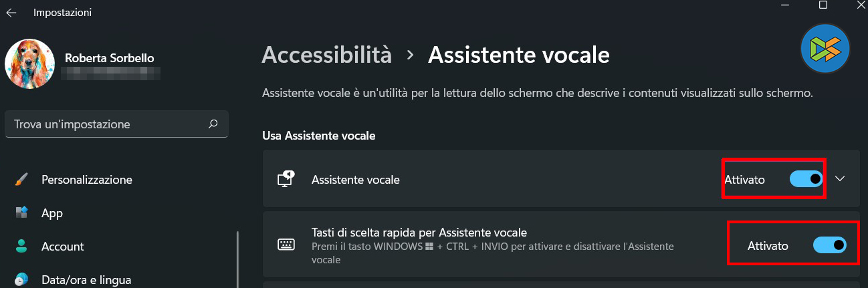Screen dimensions: 868x288
Task: Click the App icon in the sidebar
Action: point(21,212)
